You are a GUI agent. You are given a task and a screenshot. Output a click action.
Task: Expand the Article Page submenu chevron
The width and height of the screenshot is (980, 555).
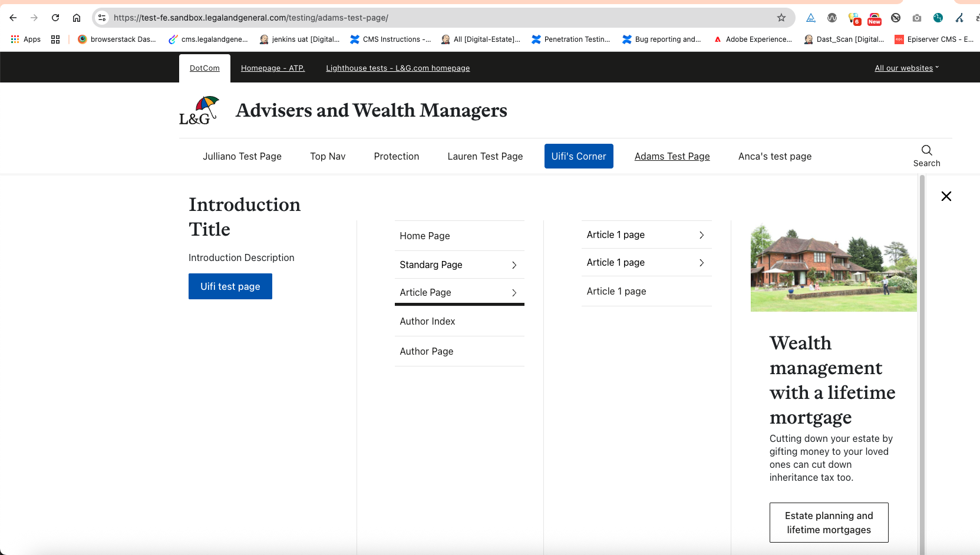pyautogui.click(x=514, y=293)
